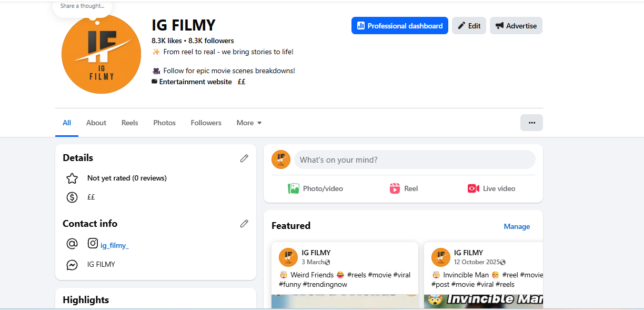Select the All tab
This screenshot has height=310, width=644.
click(x=67, y=123)
